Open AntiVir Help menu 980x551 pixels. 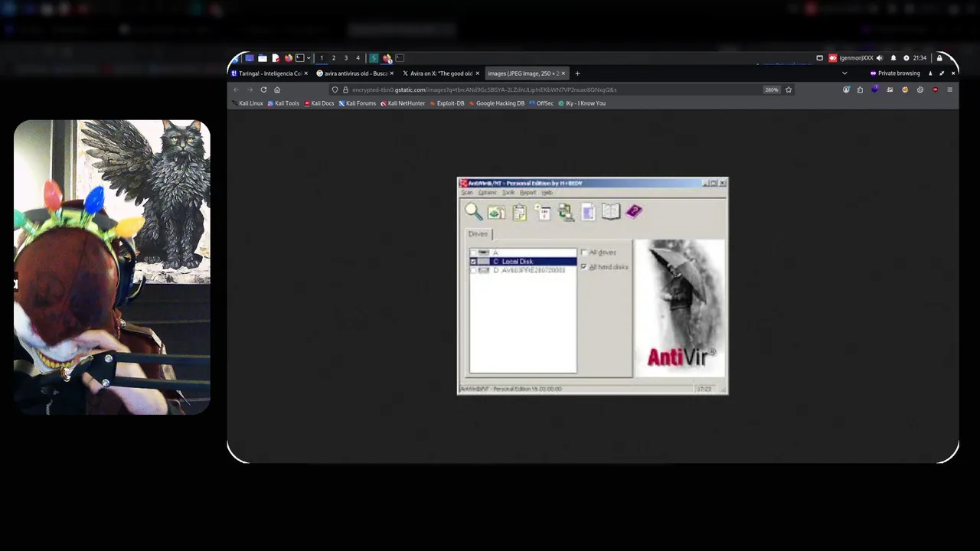547,193
